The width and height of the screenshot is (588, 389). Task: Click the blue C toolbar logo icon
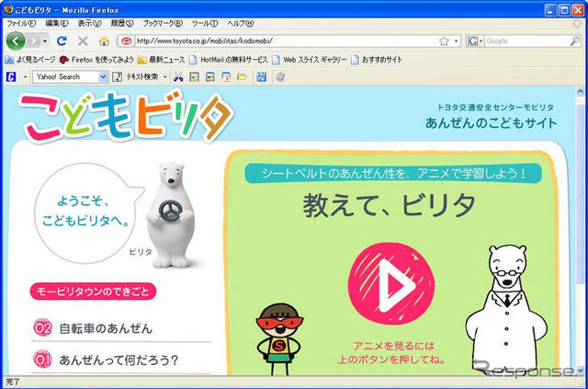point(11,77)
